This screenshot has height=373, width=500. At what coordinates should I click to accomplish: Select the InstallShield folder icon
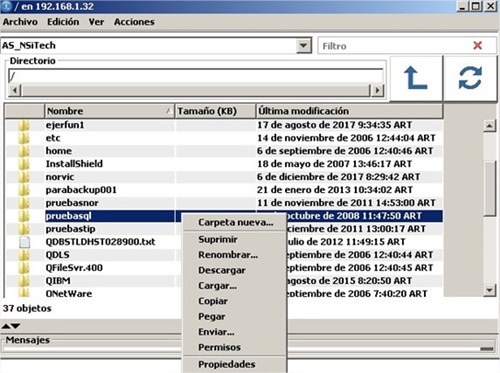point(24,164)
